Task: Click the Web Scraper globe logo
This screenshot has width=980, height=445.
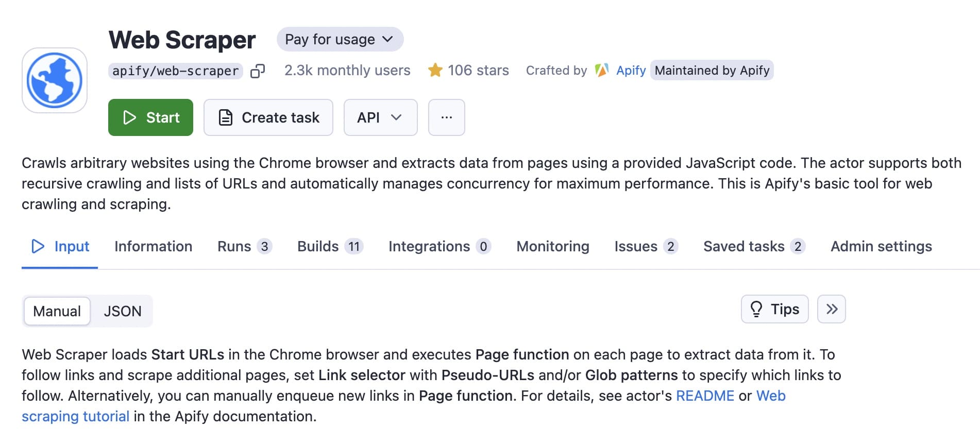Action: (55, 80)
